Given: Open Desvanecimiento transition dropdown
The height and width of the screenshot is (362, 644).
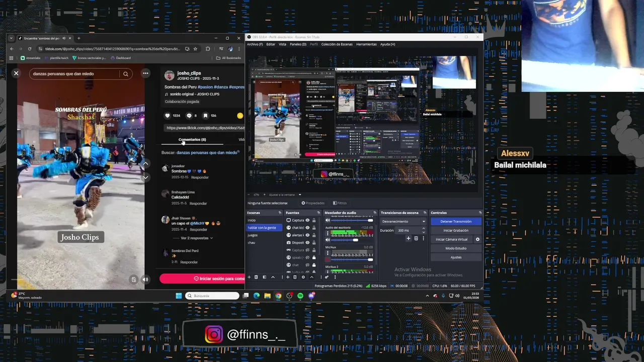Looking at the screenshot, I should click(x=404, y=221).
